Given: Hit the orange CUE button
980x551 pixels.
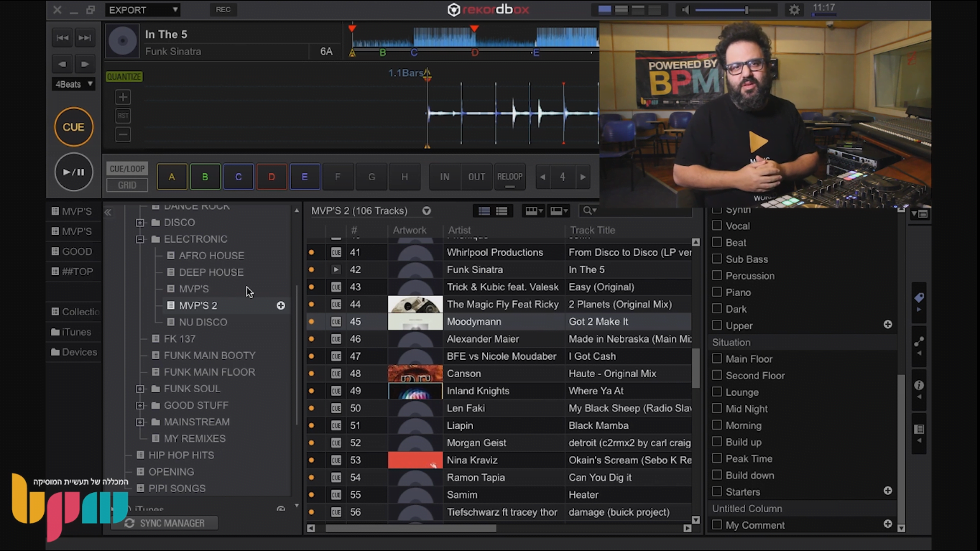Looking at the screenshot, I should pos(73,127).
